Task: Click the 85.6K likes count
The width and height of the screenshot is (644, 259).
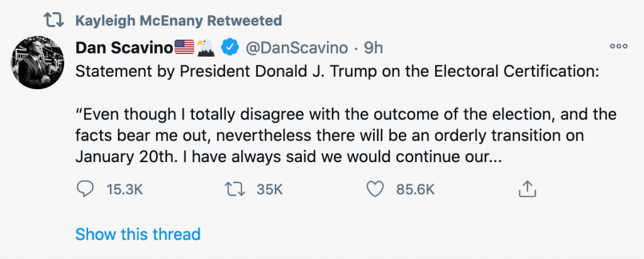Action: 415,190
